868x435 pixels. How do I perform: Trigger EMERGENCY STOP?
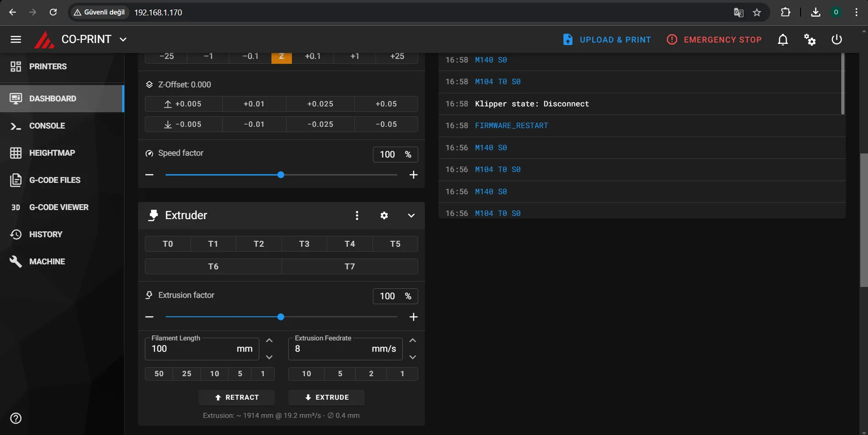[714, 39]
